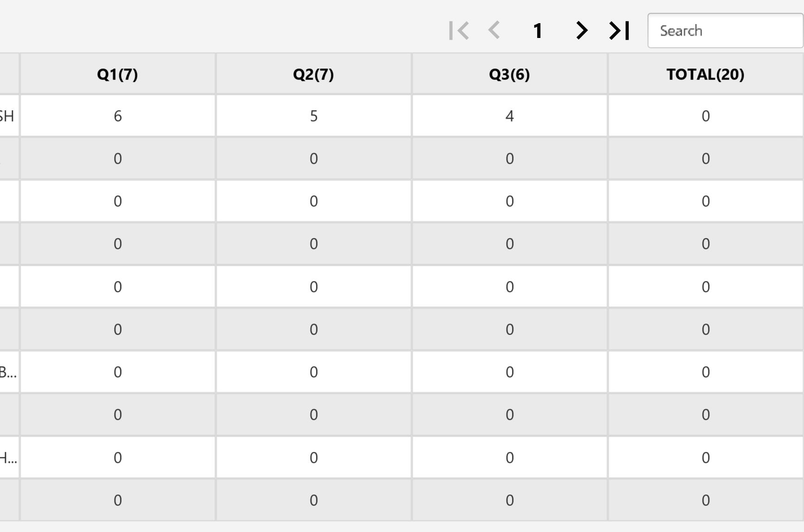Select the cell showing score 6 under Q1
The width and height of the screenshot is (804, 532).
tap(117, 116)
